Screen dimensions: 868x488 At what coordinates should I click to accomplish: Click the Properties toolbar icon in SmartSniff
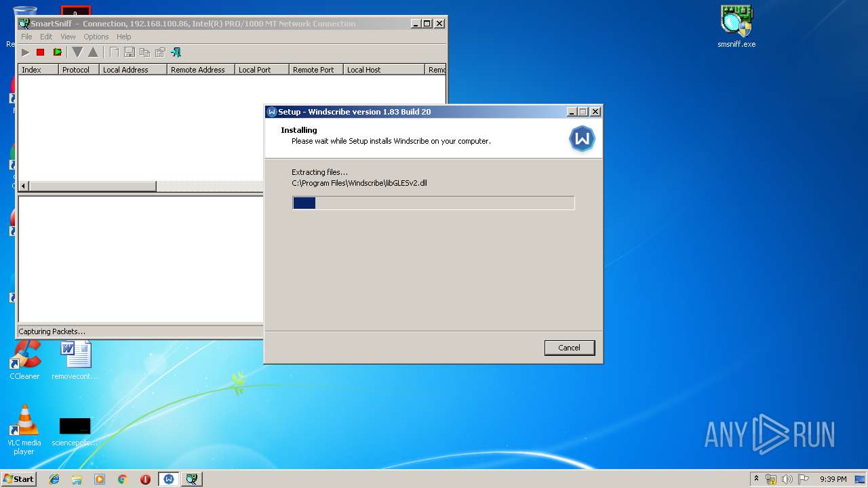[160, 52]
